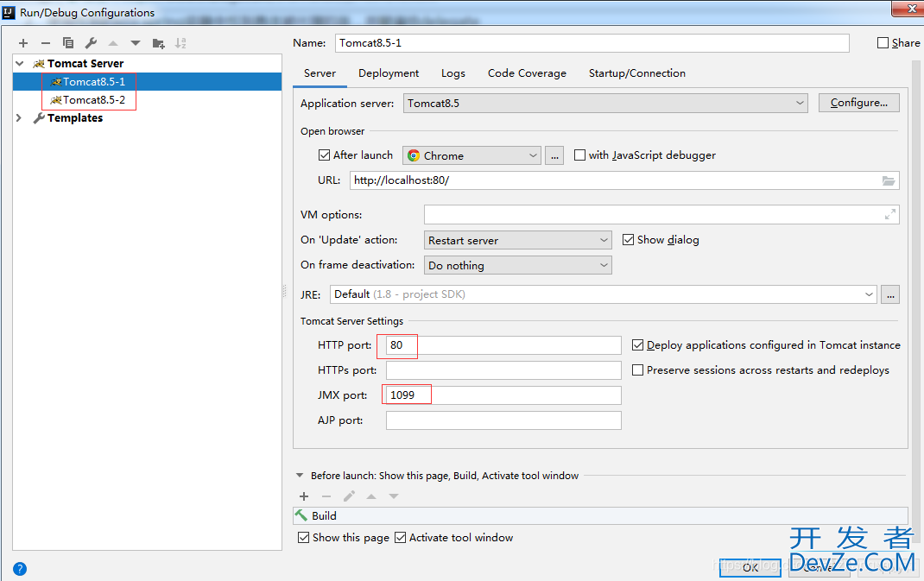Collapse the Before launch section

point(300,475)
